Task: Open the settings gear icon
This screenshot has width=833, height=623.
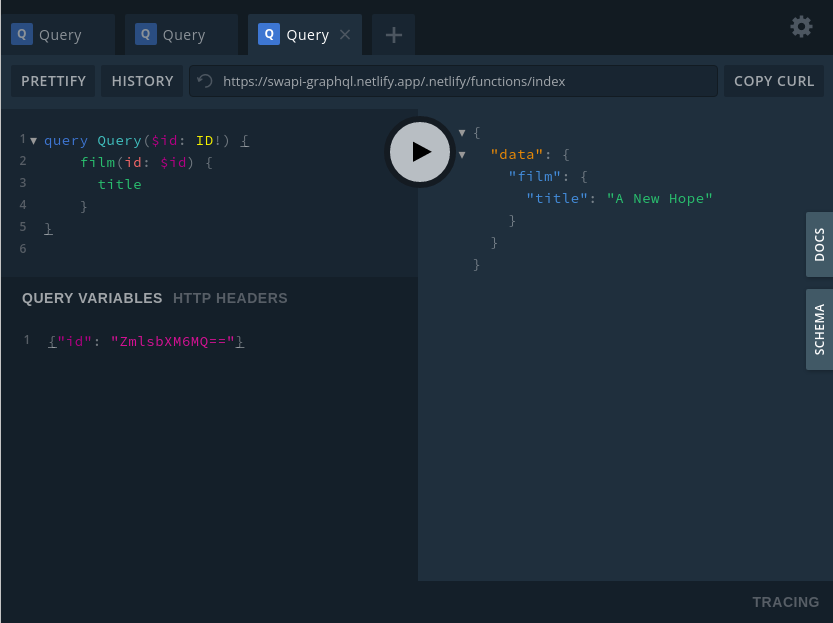Action: point(801,27)
